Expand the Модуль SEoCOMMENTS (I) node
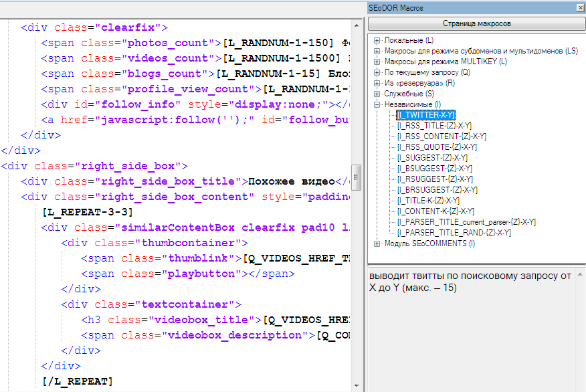Screen dimensions: 586x392 point(378,243)
